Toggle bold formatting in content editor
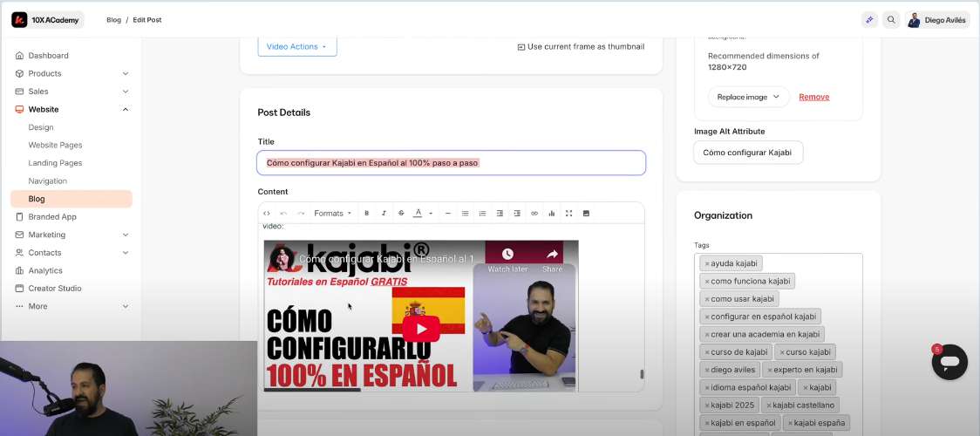980x436 pixels. tap(367, 213)
